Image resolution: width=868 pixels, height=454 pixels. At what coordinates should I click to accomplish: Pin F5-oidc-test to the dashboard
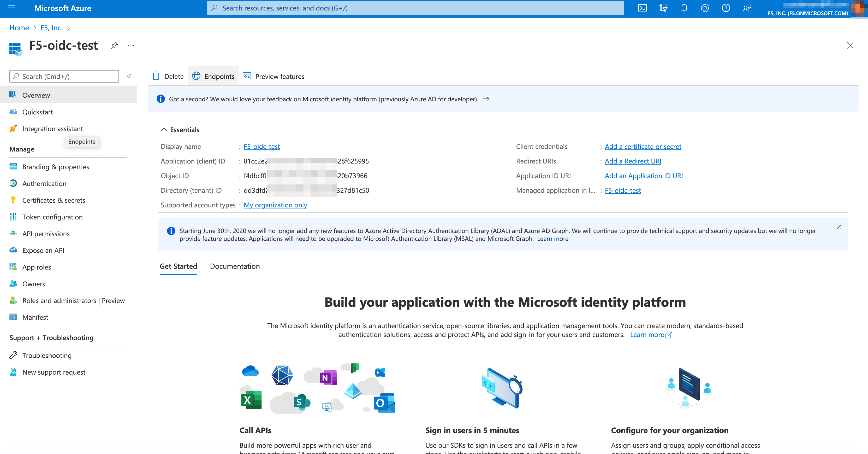pyautogui.click(x=114, y=45)
